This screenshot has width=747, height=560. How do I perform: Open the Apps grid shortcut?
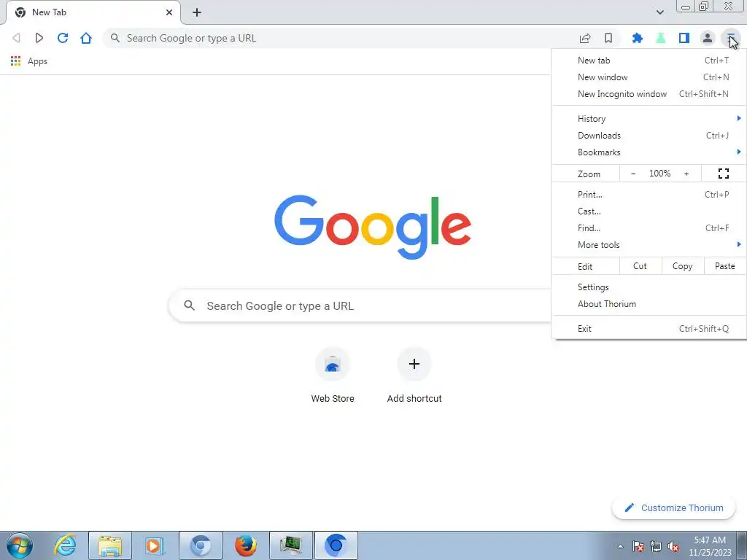(29, 61)
